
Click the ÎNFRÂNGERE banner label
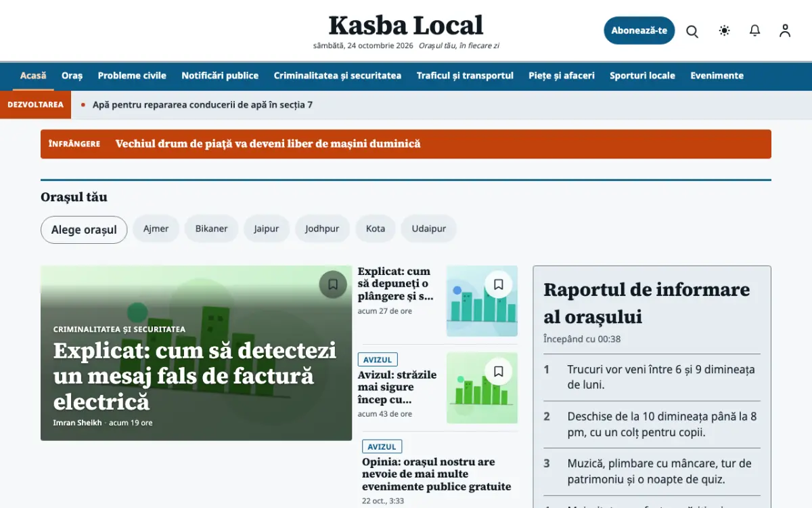(74, 144)
